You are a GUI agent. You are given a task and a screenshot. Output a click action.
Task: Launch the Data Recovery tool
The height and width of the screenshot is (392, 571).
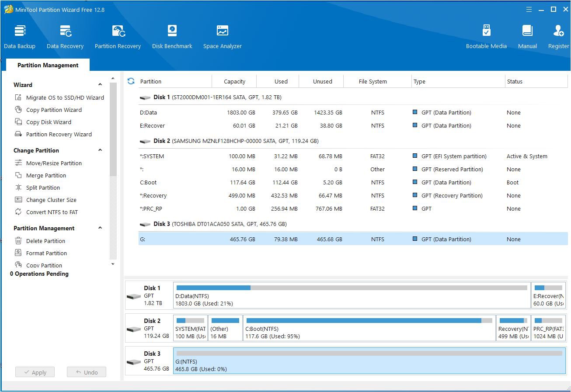[x=65, y=37]
